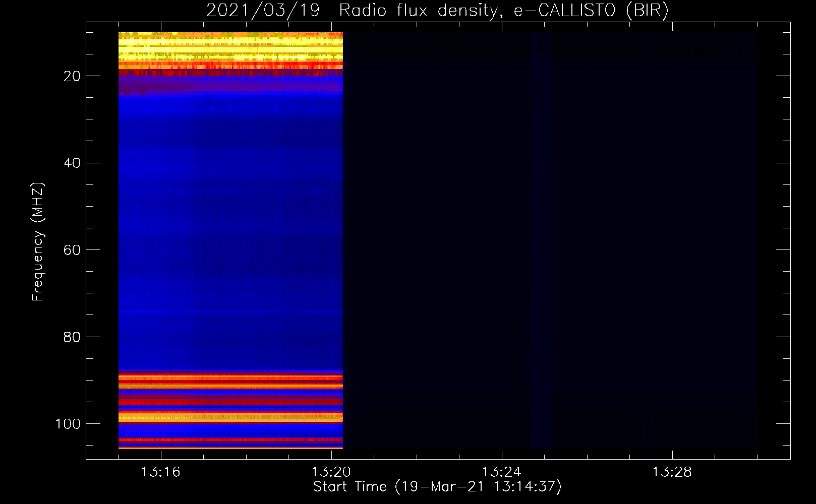Select the 'Frequency (MHZ)' y-axis label
The height and width of the screenshot is (504, 816).
[38, 242]
